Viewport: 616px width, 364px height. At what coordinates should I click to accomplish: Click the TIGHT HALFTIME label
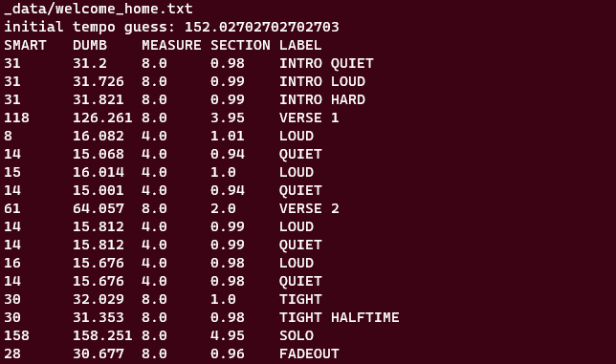[340, 317]
